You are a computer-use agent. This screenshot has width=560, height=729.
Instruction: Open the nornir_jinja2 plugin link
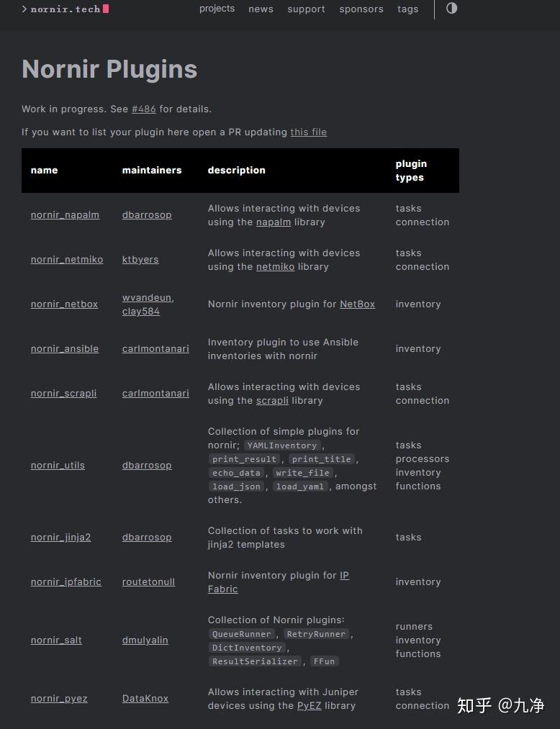click(60, 538)
